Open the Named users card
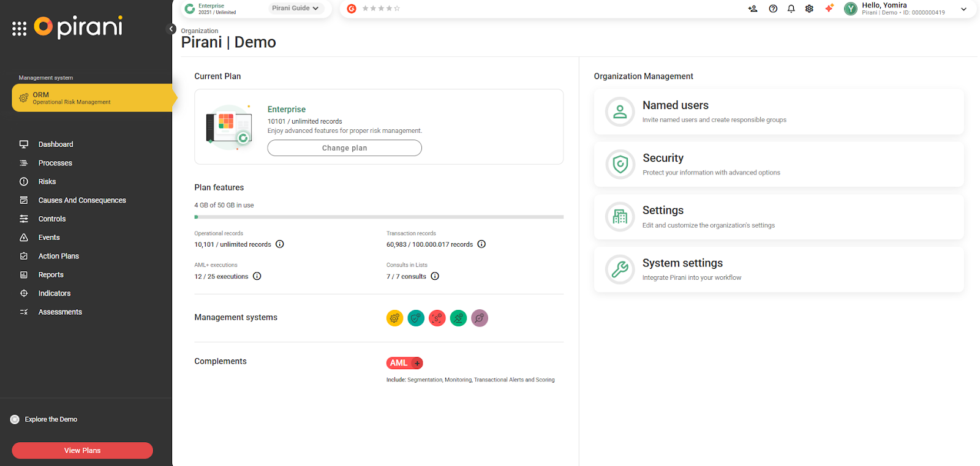Viewport: 980px width, 466px height. click(x=778, y=112)
